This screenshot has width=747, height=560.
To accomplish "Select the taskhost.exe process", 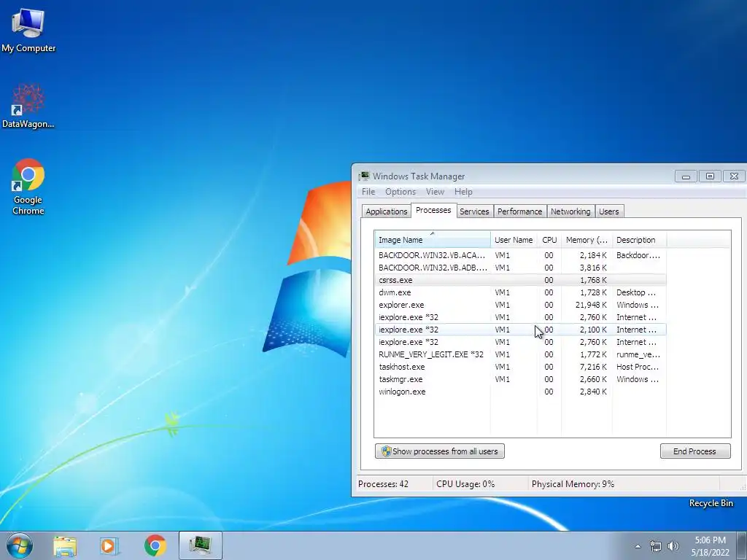I will (520, 367).
